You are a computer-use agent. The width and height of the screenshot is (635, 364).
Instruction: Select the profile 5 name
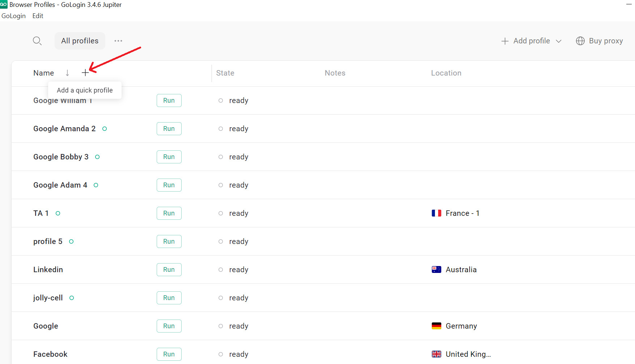pyautogui.click(x=48, y=241)
